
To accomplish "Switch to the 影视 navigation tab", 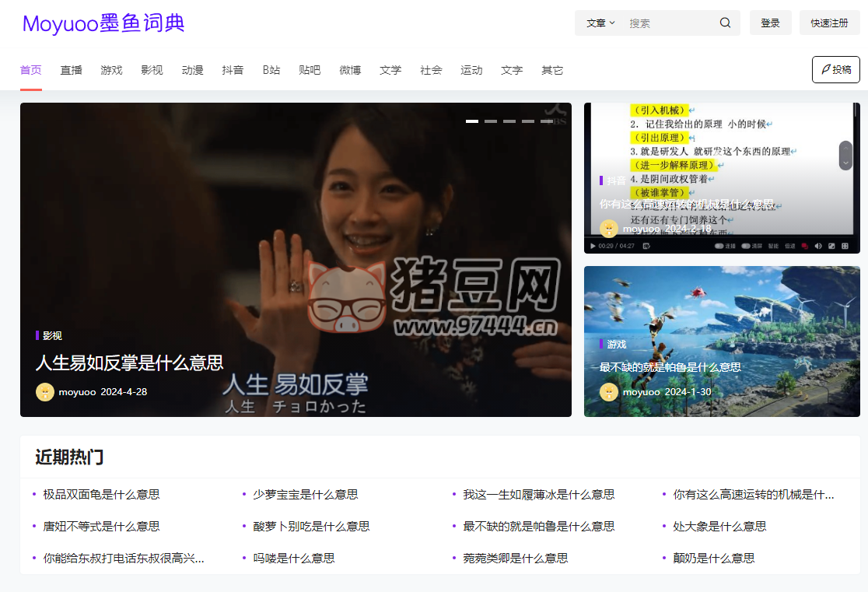I will pos(152,69).
